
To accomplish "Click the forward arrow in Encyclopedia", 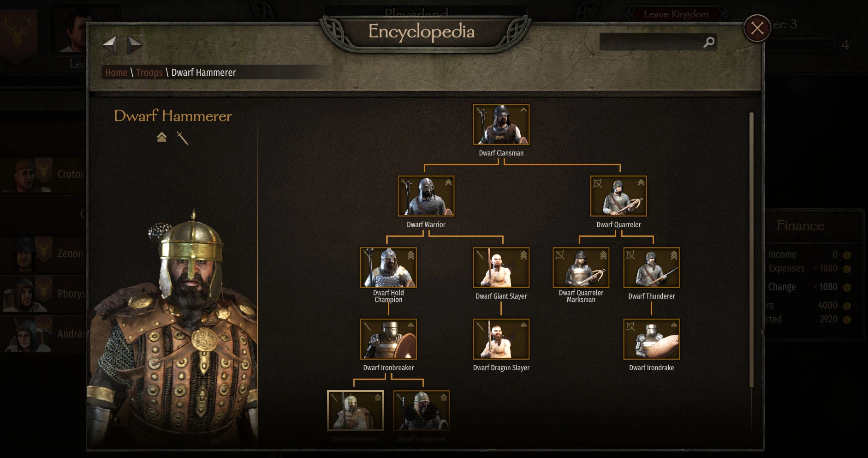I will pyautogui.click(x=134, y=45).
